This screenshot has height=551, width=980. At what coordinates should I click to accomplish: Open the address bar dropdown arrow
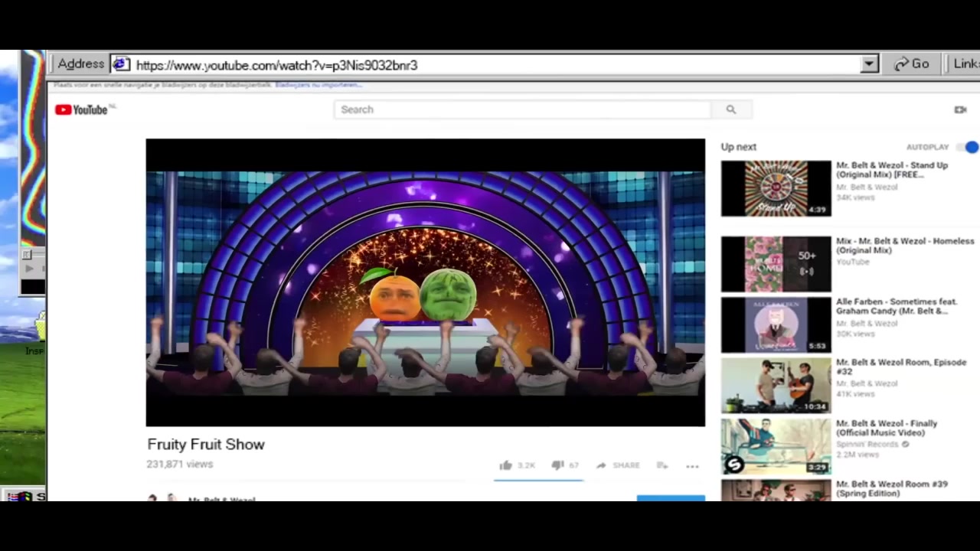(x=869, y=64)
